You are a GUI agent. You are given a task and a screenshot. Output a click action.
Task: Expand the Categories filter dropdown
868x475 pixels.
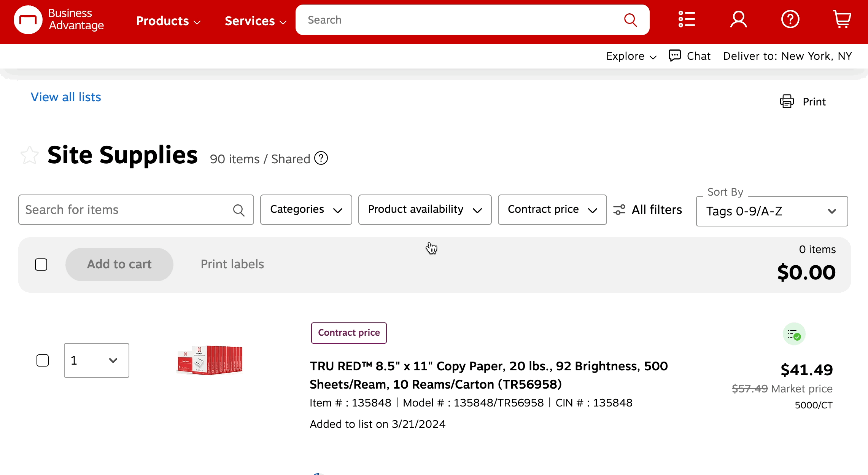306,210
